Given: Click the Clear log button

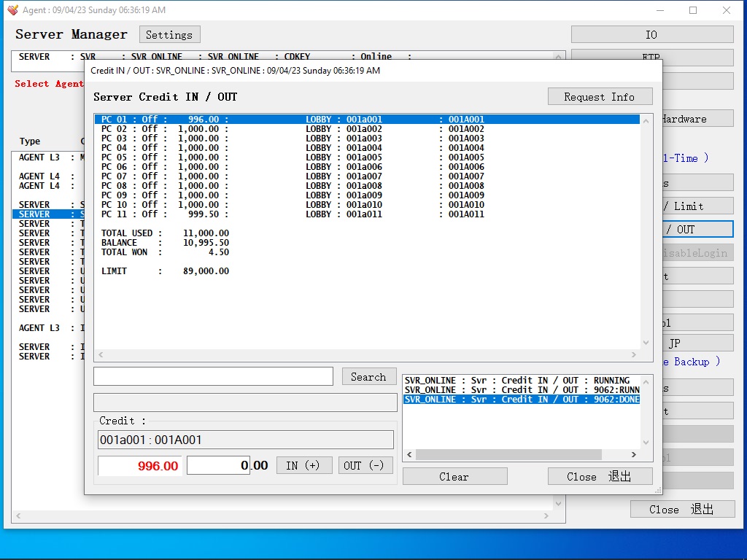Looking at the screenshot, I should [x=454, y=477].
